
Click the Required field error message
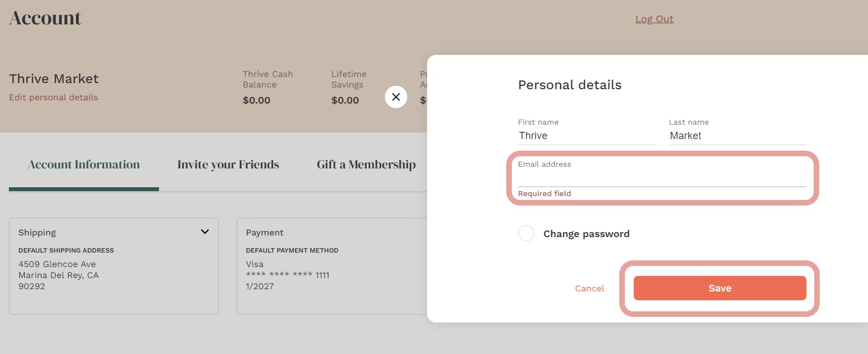pyautogui.click(x=544, y=193)
